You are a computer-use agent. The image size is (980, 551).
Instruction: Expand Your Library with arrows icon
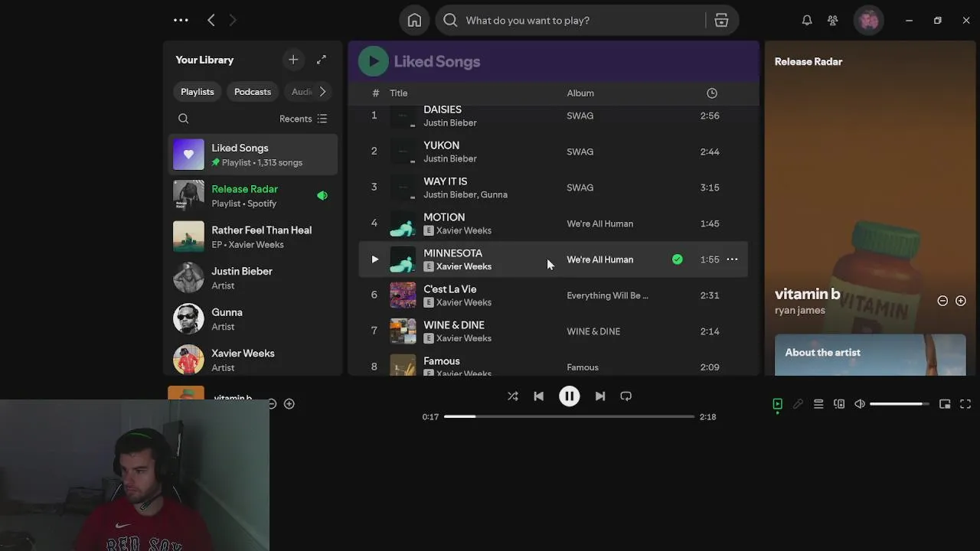tap(322, 60)
